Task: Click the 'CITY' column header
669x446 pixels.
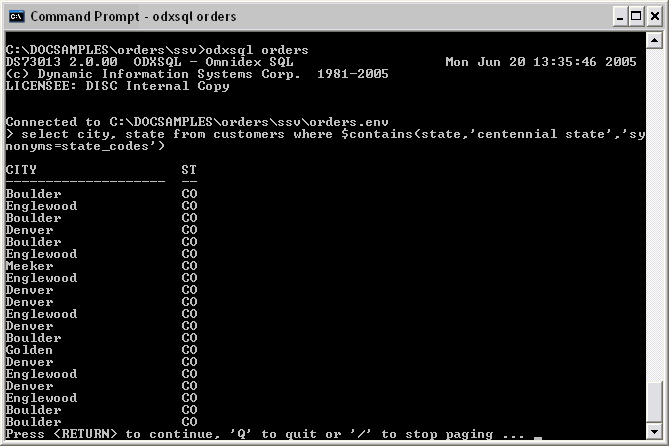Action: (x=21, y=170)
